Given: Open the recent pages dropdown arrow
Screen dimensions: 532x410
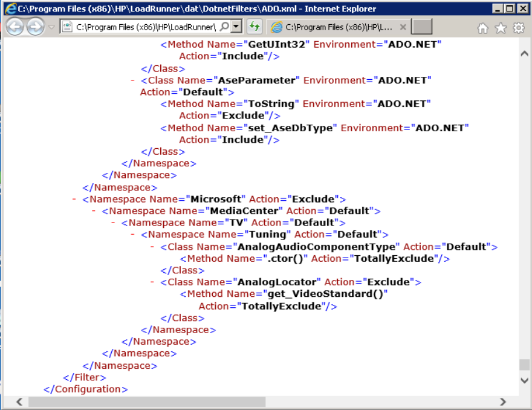Looking at the screenshot, I should pyautogui.click(x=51, y=27).
